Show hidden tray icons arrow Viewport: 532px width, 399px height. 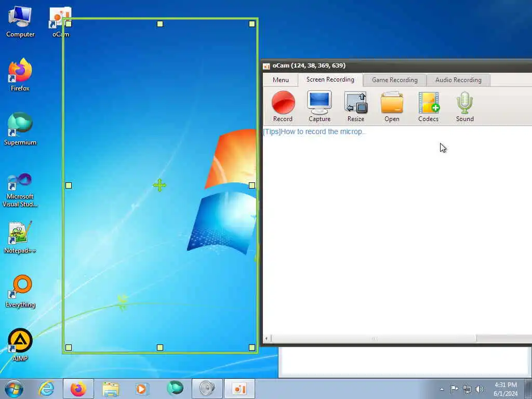442,389
